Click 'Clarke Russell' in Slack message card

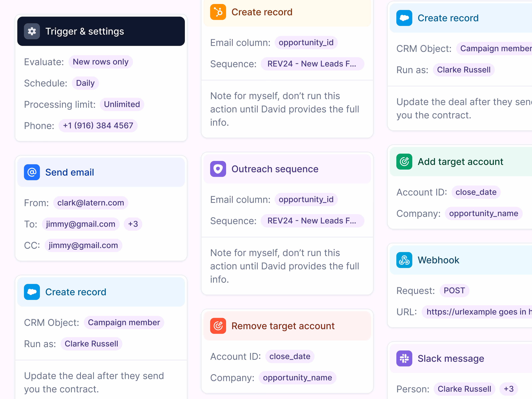(464, 389)
